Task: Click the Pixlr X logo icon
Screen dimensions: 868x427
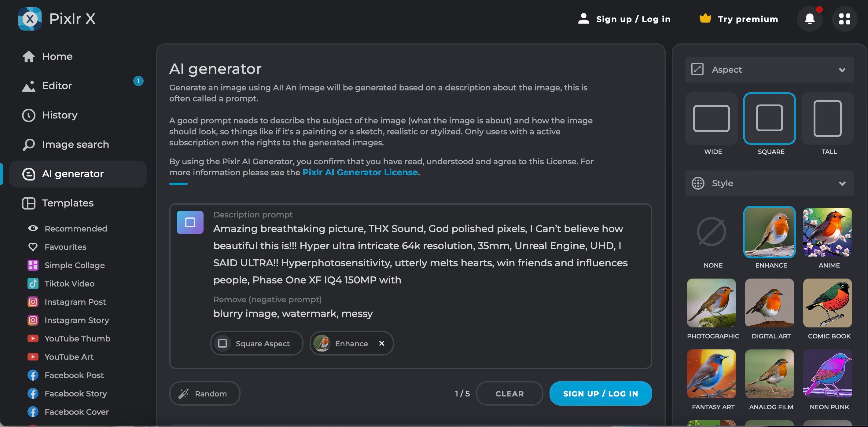Action: pyautogui.click(x=30, y=19)
